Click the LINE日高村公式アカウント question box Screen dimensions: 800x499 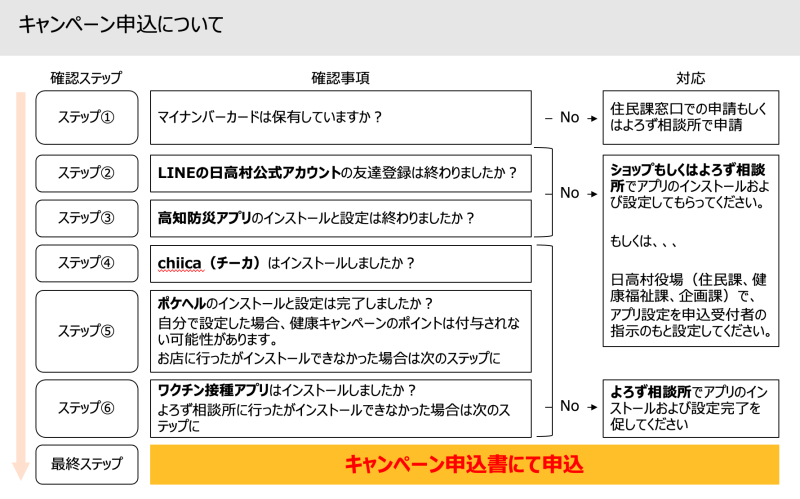pyautogui.click(x=339, y=173)
